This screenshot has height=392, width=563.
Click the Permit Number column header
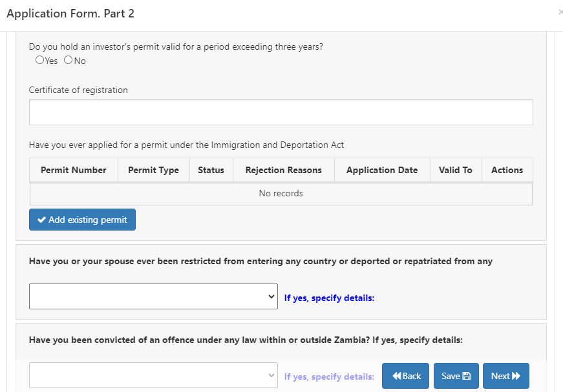click(74, 170)
